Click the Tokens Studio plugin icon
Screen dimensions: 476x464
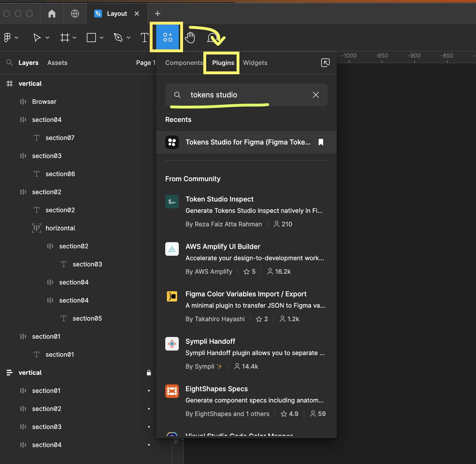(x=172, y=142)
